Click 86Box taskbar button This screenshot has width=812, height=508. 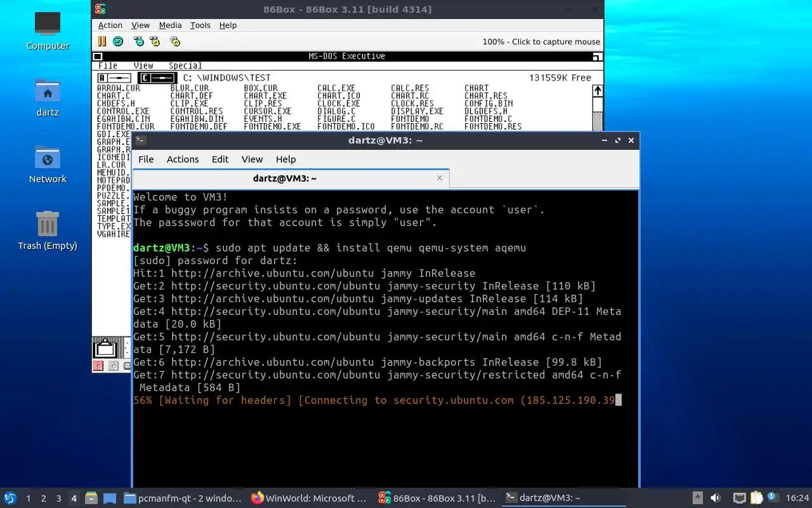coord(437,498)
